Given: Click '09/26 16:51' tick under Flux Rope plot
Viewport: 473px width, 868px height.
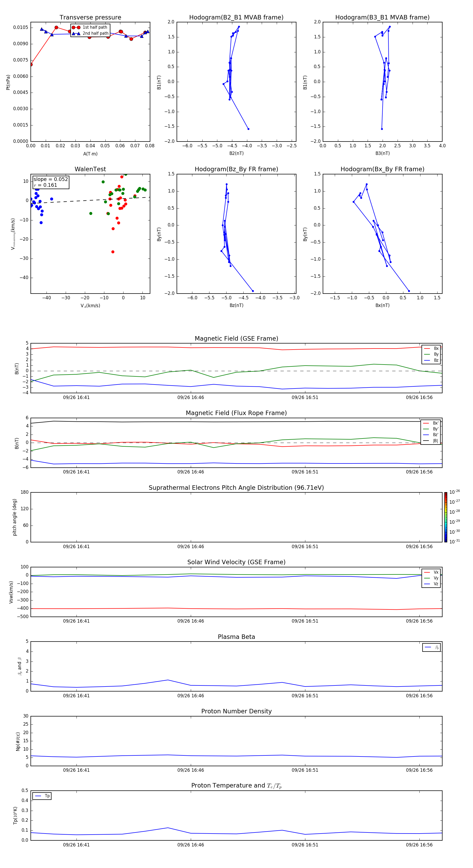Looking at the screenshot, I should 305,472.
